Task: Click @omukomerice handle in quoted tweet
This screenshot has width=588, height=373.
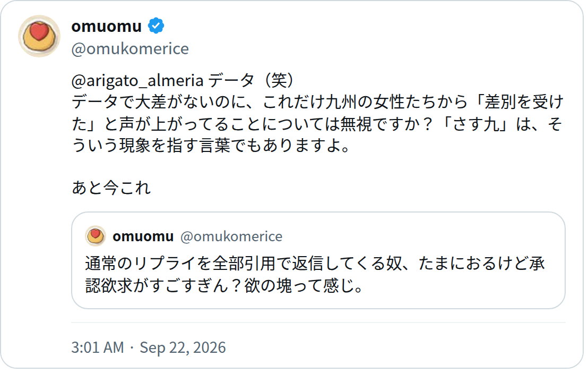Action: (x=231, y=236)
